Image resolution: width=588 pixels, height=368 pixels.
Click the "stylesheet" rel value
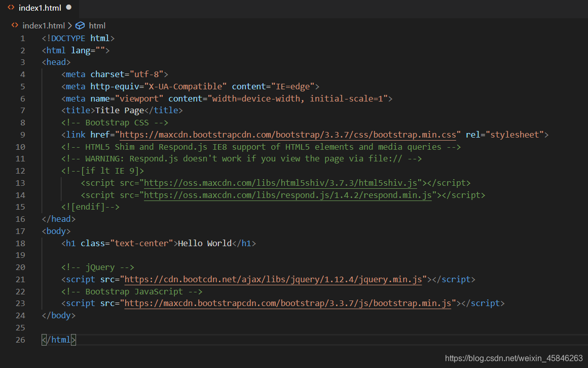coord(514,135)
